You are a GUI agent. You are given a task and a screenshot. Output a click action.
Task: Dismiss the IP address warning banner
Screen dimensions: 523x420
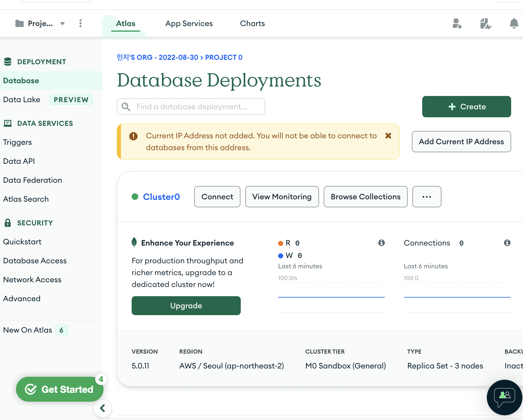click(x=388, y=136)
